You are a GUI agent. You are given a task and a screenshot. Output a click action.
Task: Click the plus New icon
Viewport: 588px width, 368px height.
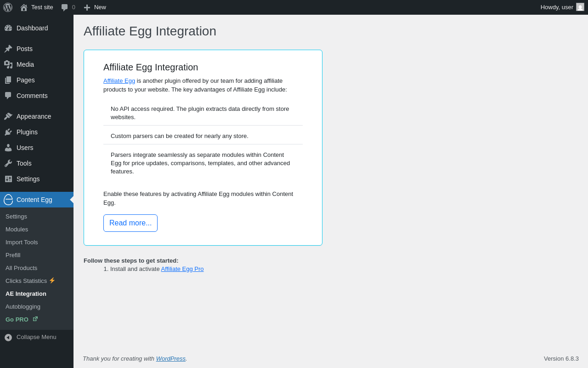[x=87, y=7]
